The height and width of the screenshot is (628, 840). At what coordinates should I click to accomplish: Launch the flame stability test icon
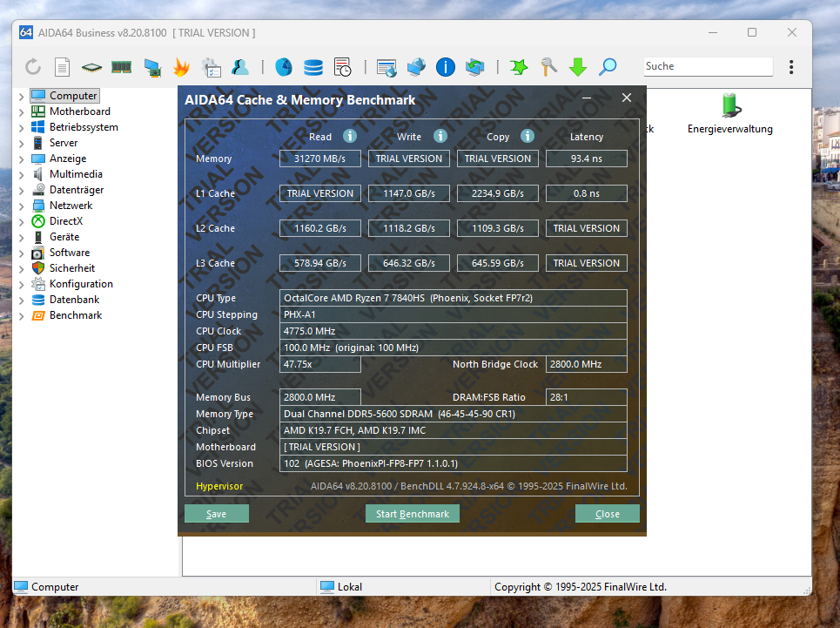pos(182,67)
